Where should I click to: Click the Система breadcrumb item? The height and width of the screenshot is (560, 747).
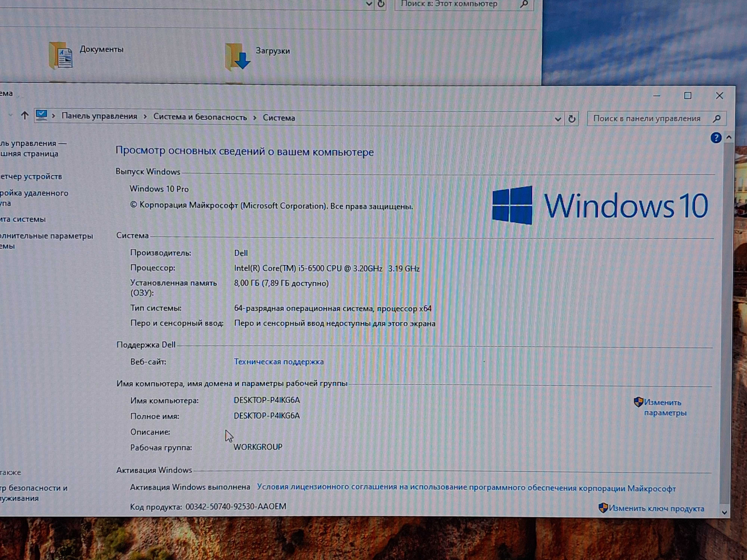pos(279,118)
